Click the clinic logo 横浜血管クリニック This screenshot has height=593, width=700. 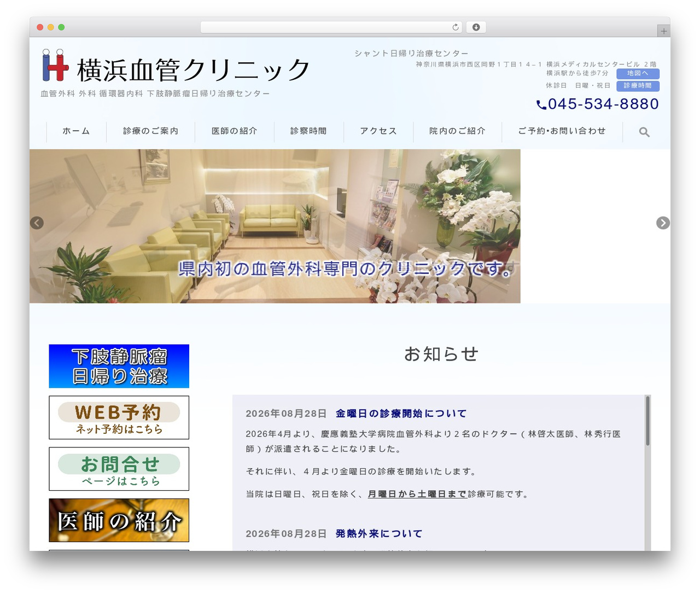click(x=176, y=67)
